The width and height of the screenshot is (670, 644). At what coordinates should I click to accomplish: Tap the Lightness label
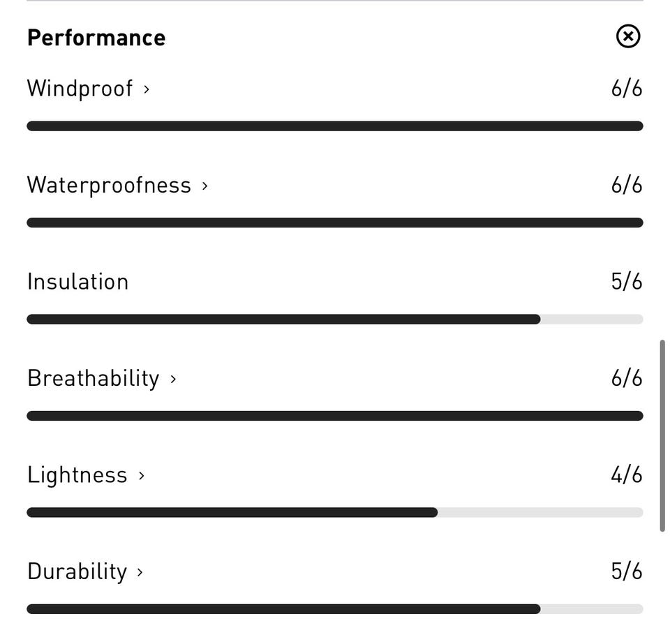tap(77, 475)
